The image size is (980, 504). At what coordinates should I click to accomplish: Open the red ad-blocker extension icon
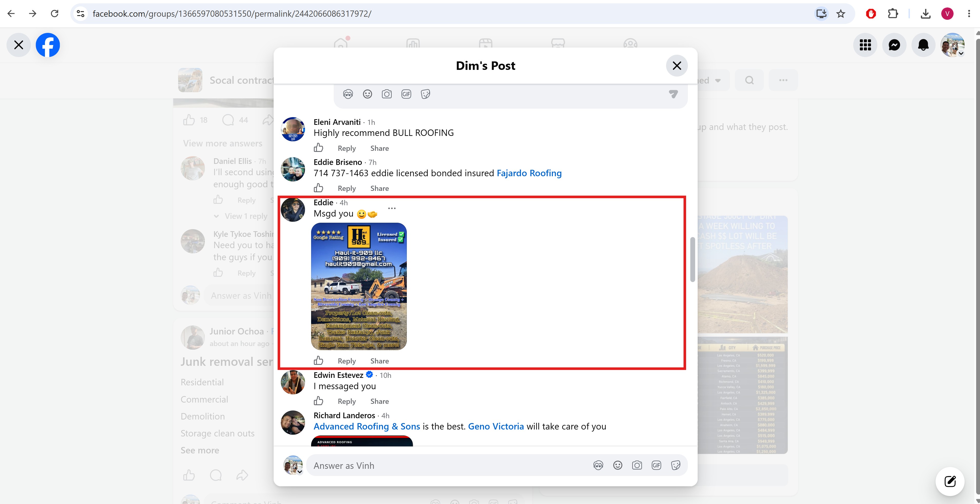[871, 14]
